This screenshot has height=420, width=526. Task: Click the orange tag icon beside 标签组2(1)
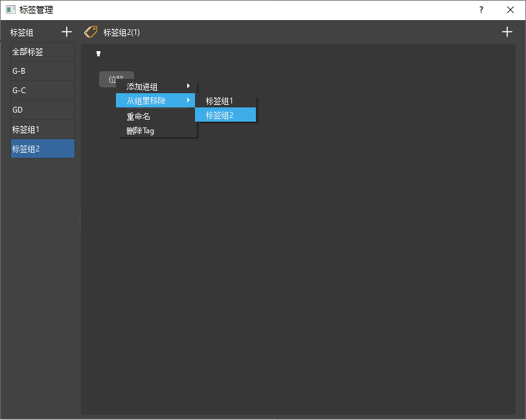tap(91, 32)
